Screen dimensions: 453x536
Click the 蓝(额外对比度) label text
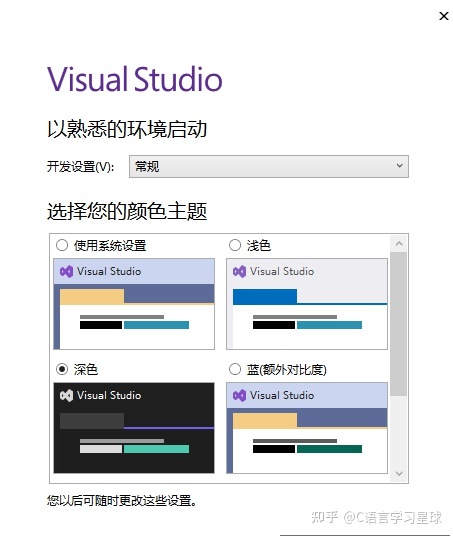click(x=287, y=370)
